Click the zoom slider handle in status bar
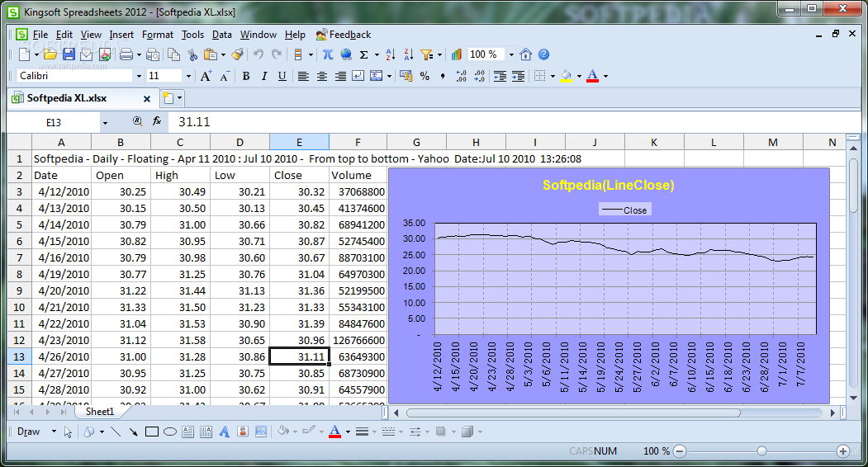This screenshot has height=467, width=868. tap(761, 451)
